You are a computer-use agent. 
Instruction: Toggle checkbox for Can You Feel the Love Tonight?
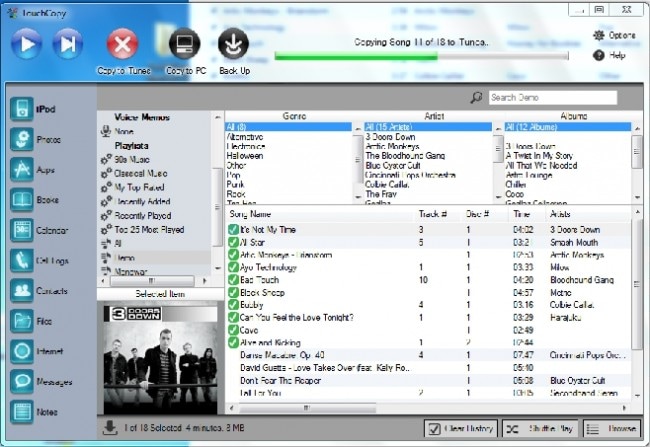[x=233, y=317]
